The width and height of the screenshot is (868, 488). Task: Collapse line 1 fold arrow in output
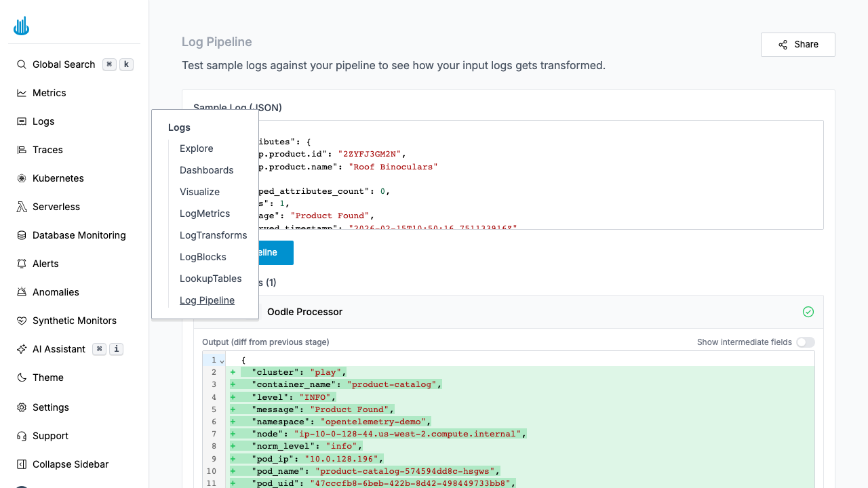pyautogui.click(x=222, y=361)
